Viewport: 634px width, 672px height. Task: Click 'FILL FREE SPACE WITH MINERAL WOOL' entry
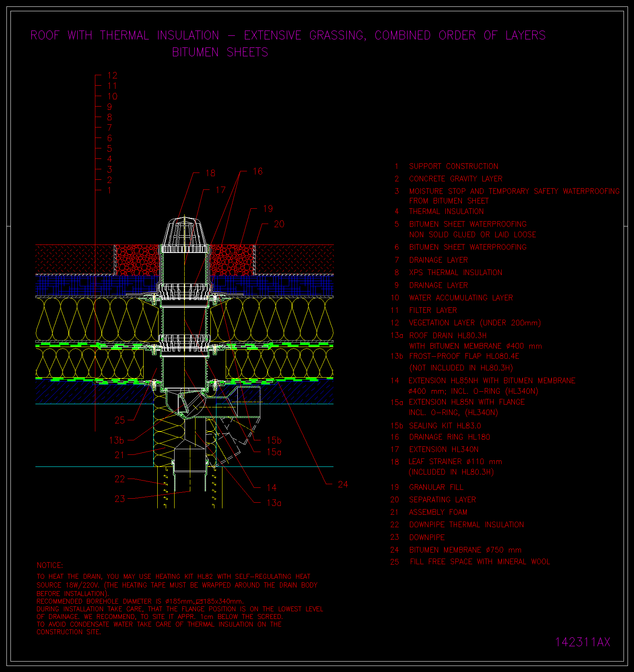[x=480, y=561]
